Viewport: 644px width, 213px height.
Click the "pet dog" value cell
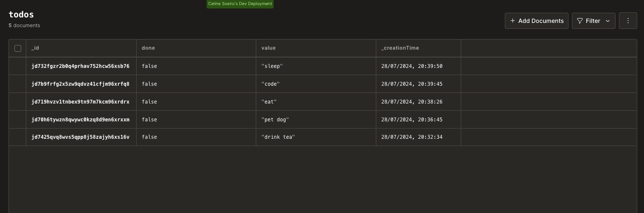click(275, 120)
